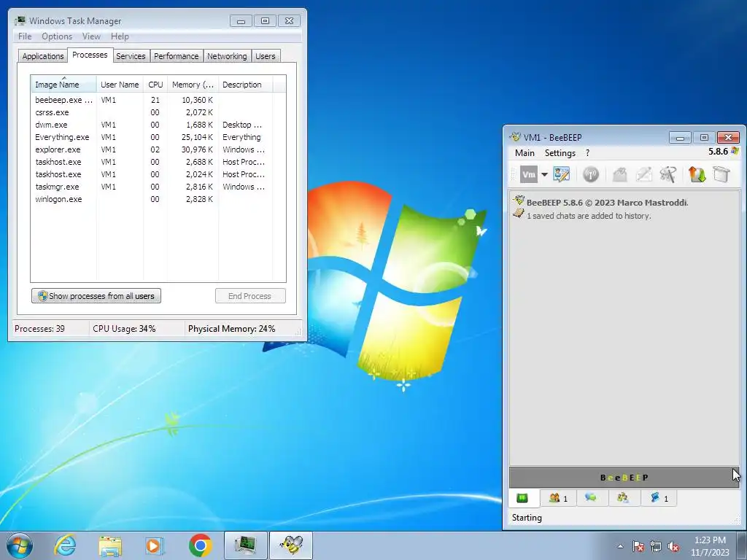Open the edit profile icon in BeeBEEP toolbar
The width and height of the screenshot is (747, 560).
pos(562,174)
